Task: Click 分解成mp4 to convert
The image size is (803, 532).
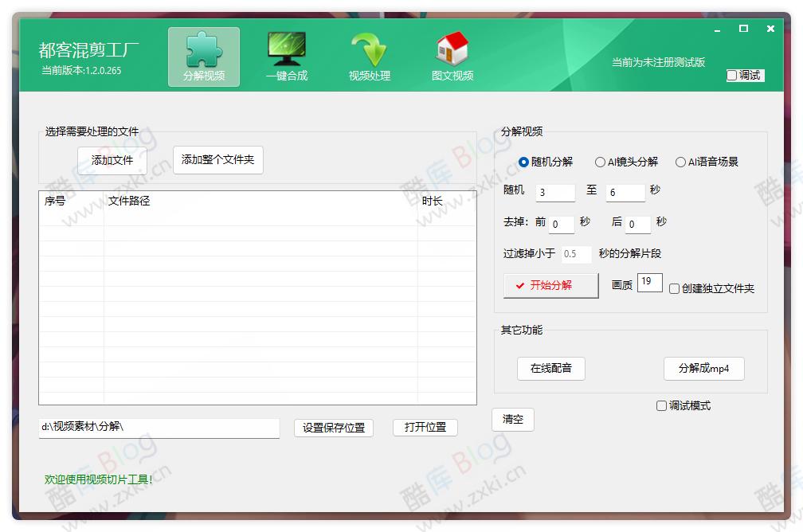Action: tap(704, 369)
